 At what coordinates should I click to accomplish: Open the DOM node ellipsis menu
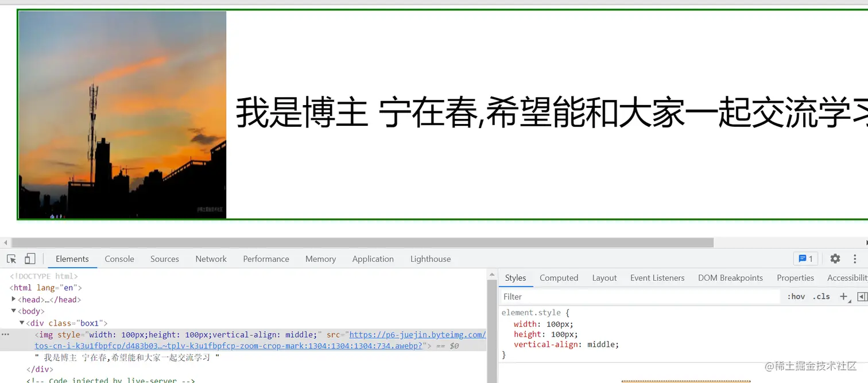click(5, 334)
